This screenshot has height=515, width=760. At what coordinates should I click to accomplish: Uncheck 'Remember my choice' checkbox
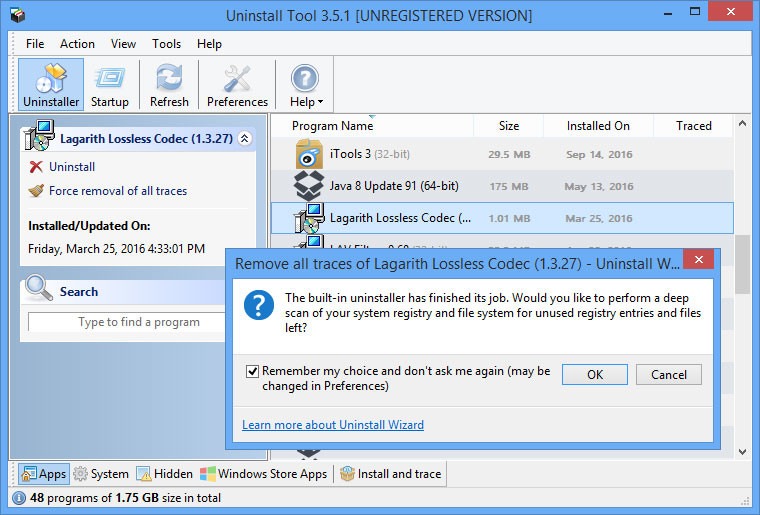coord(252,372)
